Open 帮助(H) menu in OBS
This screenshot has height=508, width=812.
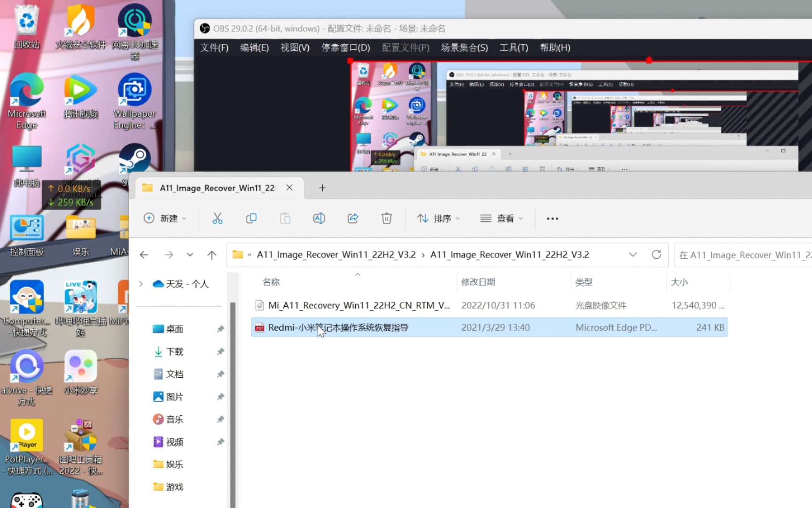pyautogui.click(x=555, y=48)
